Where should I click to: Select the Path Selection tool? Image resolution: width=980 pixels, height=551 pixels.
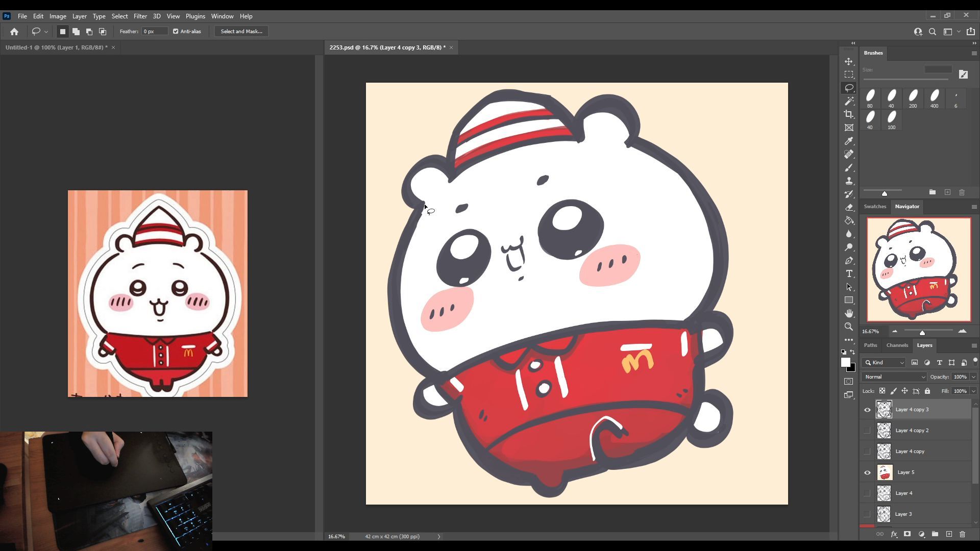point(849,287)
